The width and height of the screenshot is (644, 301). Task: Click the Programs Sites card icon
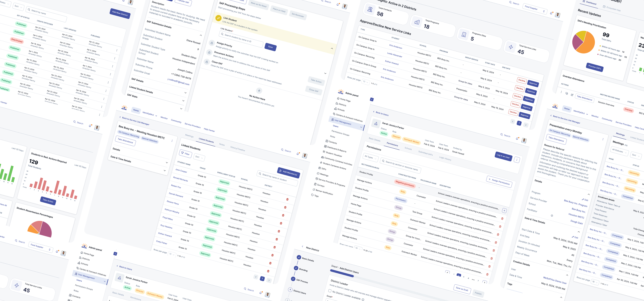click(x=464, y=34)
